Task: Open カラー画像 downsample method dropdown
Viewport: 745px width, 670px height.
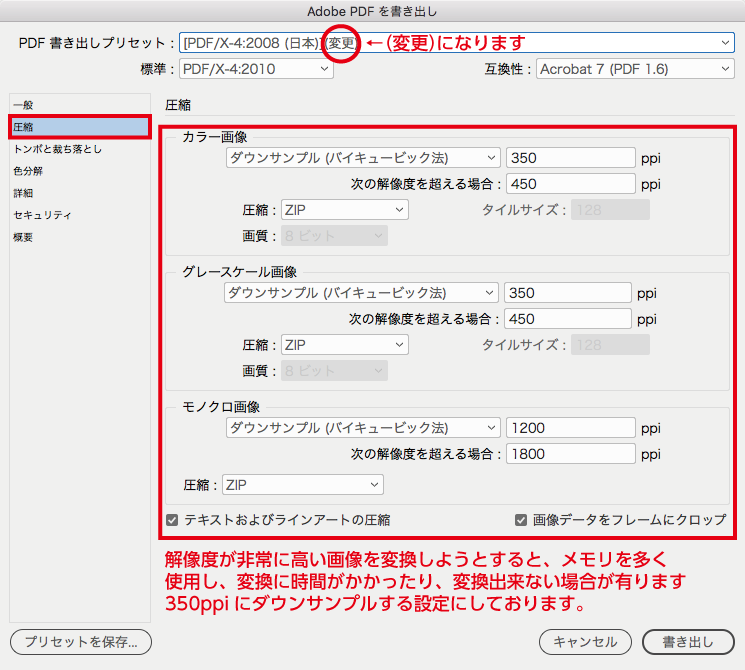Action: [x=363, y=158]
